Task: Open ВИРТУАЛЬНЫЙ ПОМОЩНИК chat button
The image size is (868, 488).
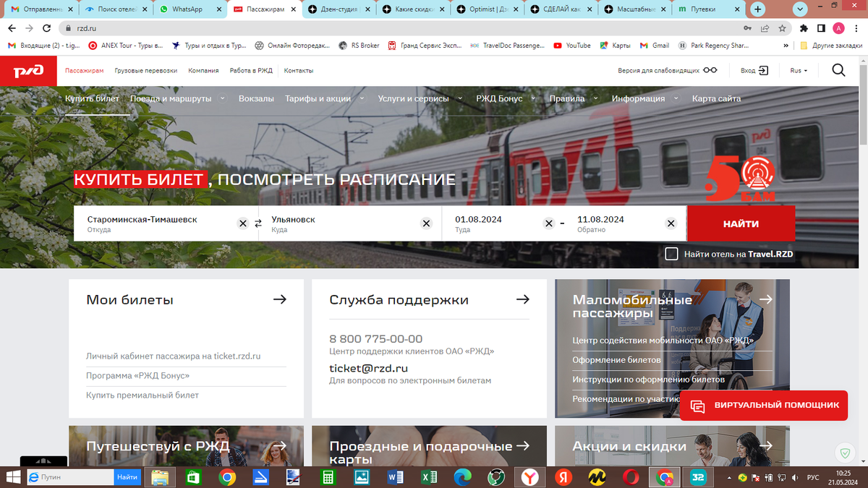Action: (x=762, y=406)
